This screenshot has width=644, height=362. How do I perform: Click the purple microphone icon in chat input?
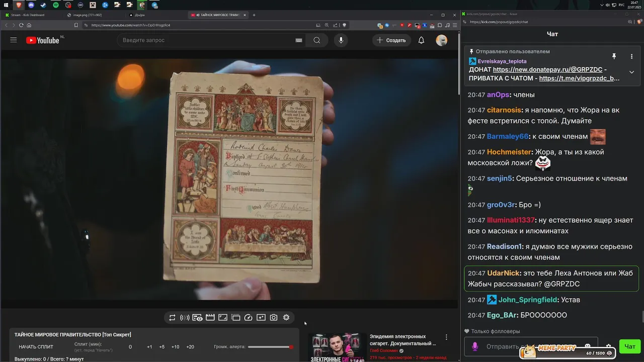pos(475,346)
